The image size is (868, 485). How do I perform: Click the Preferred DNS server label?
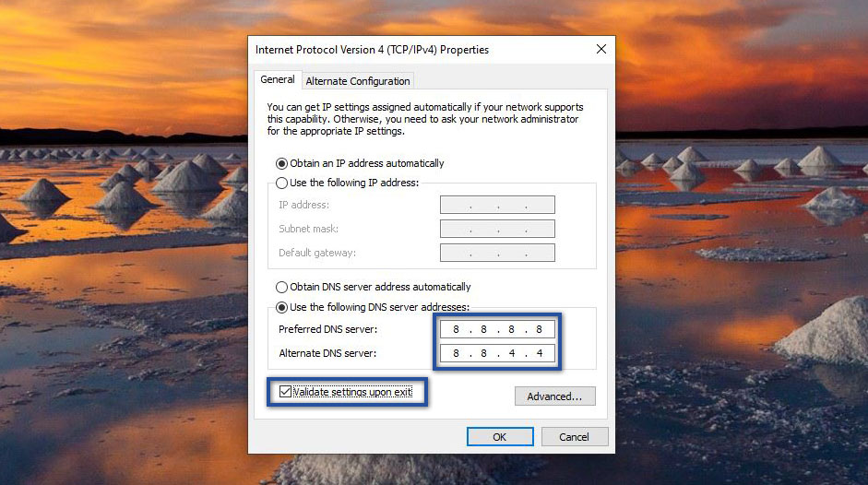click(327, 329)
